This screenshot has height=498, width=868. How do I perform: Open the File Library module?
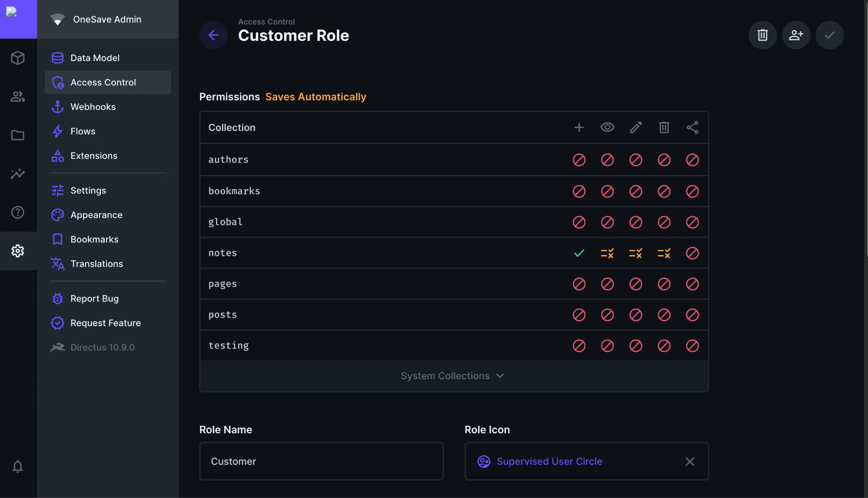(17, 135)
